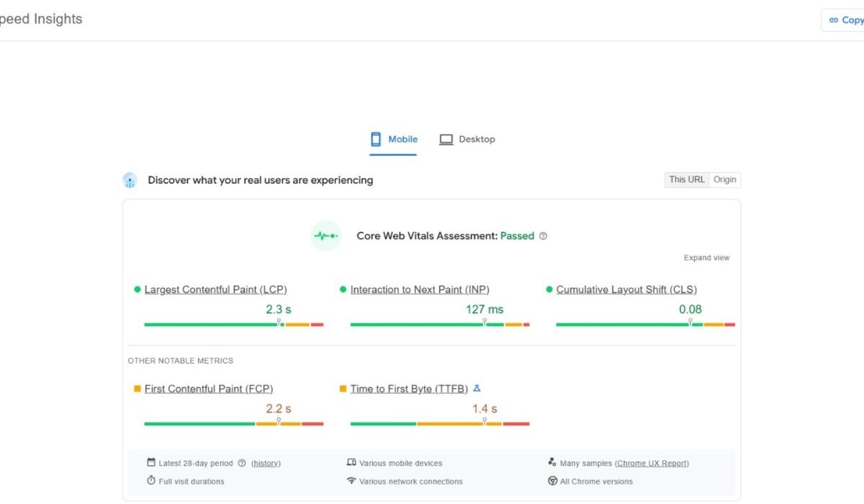Open Largest Contentful Paint (LCP) link
This screenshot has width=864, height=504.
coord(215,289)
